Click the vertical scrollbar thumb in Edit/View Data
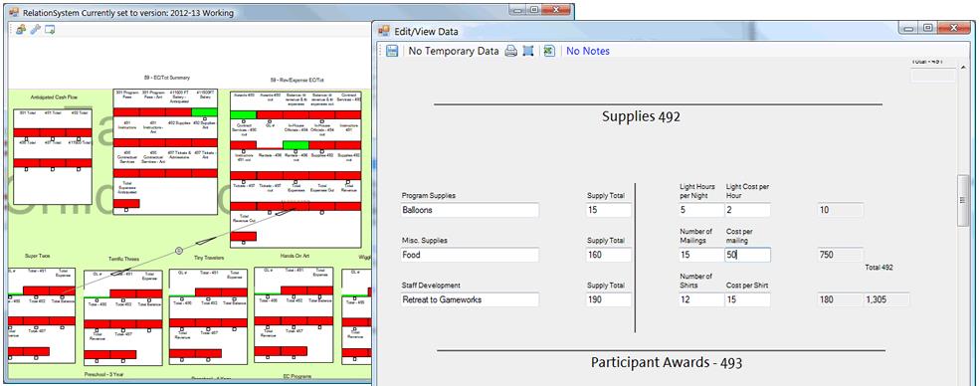Viewport: 980px width, 386px height. tap(963, 201)
